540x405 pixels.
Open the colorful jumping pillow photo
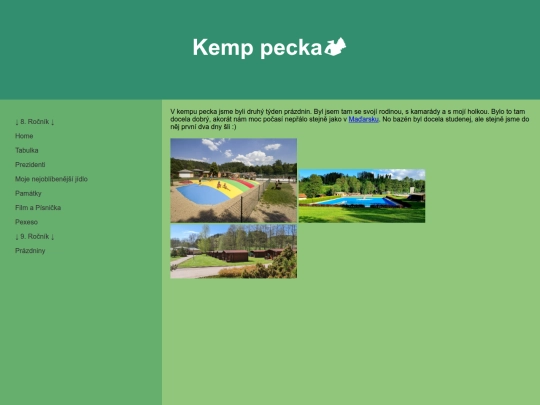(233, 180)
